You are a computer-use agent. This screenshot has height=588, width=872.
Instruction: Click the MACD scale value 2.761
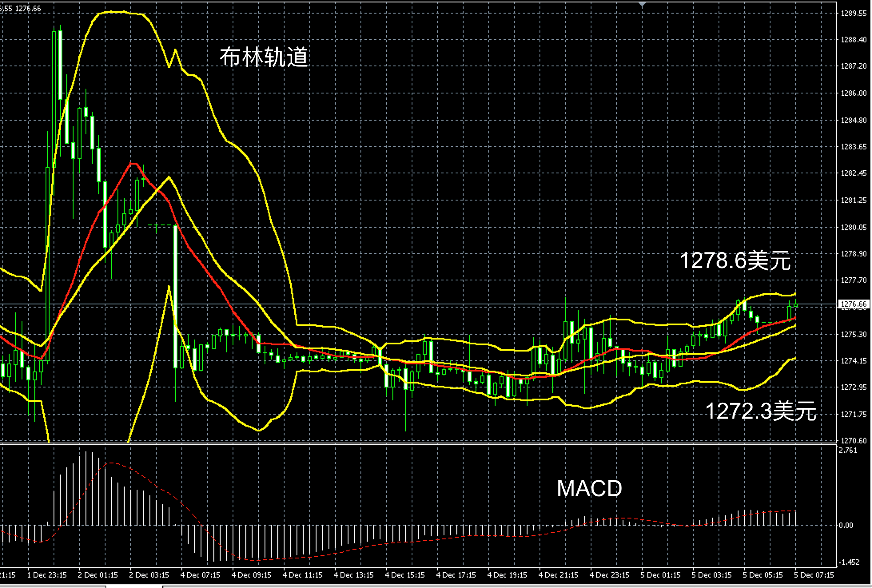(x=847, y=451)
